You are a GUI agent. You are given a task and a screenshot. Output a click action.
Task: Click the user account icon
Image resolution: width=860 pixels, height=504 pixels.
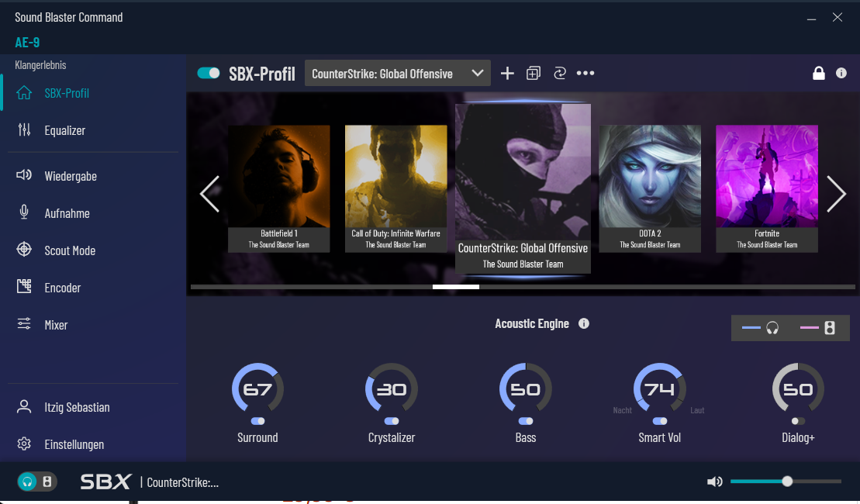tap(24, 406)
